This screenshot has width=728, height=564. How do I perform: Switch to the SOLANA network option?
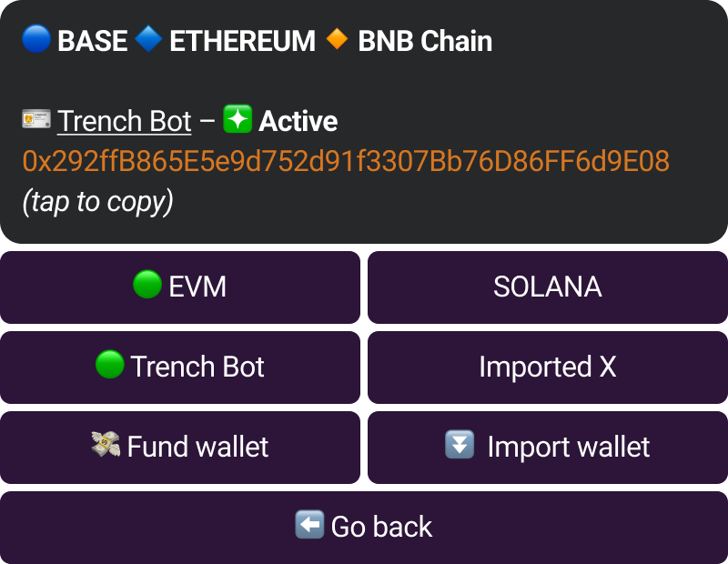click(x=547, y=287)
